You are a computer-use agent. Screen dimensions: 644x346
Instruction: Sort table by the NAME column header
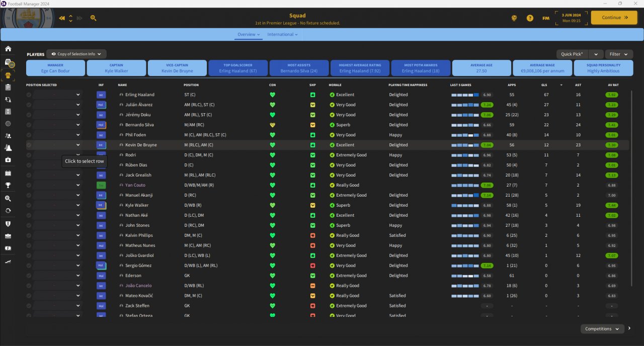[123, 85]
